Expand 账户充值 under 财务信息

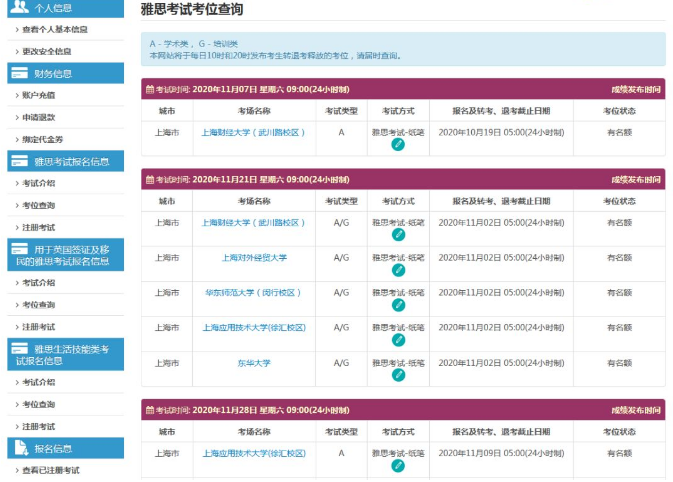(x=38, y=95)
